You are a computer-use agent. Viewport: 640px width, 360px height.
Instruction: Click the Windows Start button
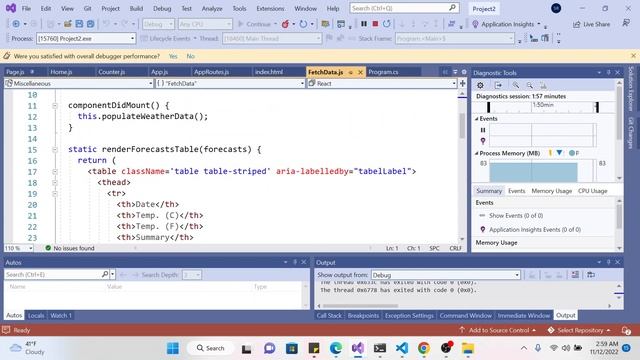[173, 348]
